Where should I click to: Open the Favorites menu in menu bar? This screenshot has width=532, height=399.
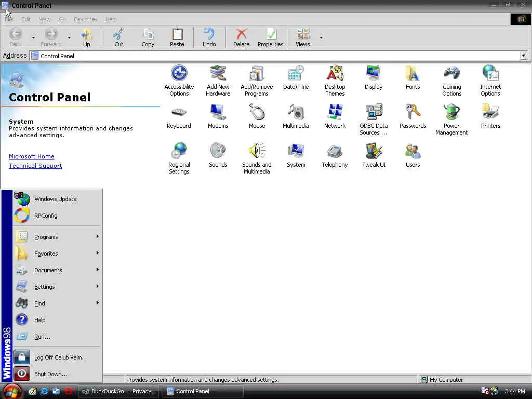tap(86, 19)
